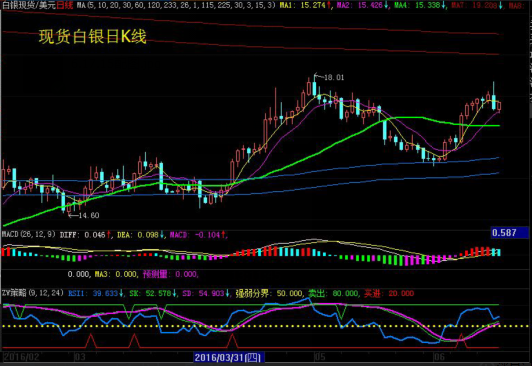
Task: Click the DIFF 0.046 value label
Action: (x=86, y=235)
